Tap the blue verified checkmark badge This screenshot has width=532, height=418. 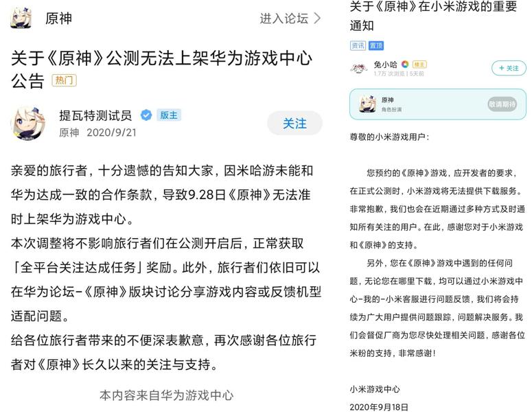pos(146,115)
